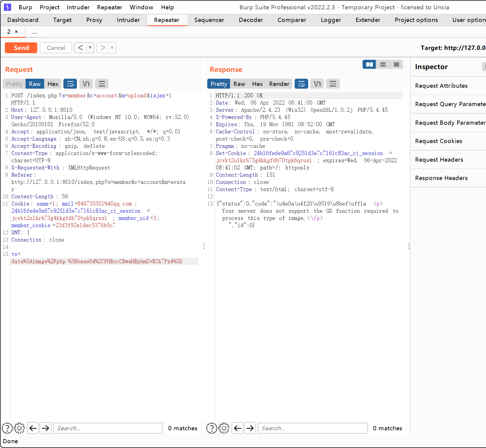Screen dimensions: 486x448
Task: Show non-printable chars \n in Request pane
Action: 86,84
